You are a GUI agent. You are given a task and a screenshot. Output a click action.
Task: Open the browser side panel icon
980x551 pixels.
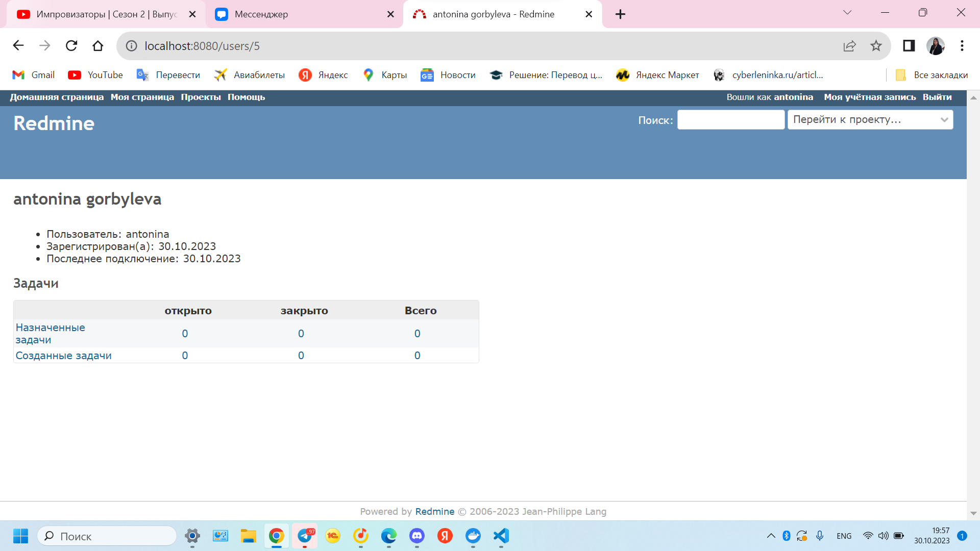pos(909,46)
